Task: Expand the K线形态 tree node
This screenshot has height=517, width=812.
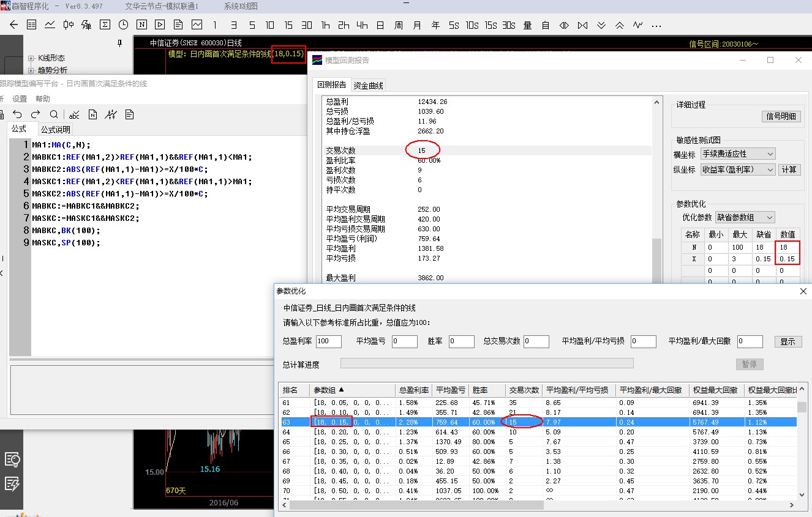Action: pos(31,58)
